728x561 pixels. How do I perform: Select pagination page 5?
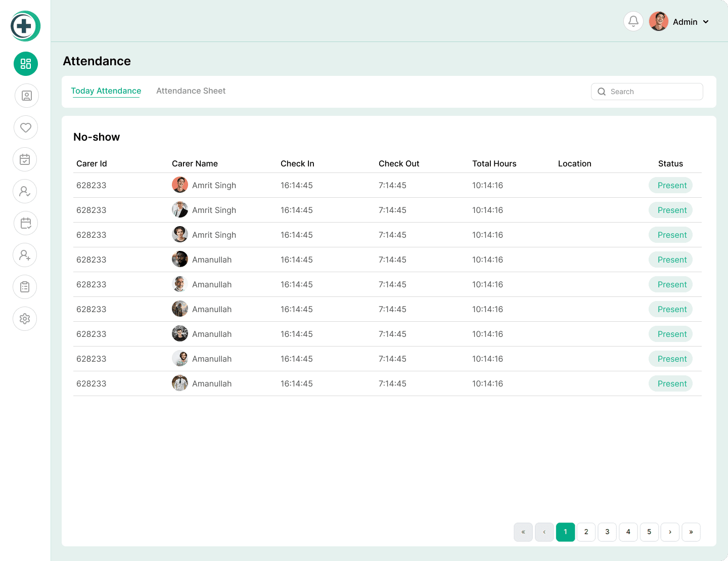(649, 532)
